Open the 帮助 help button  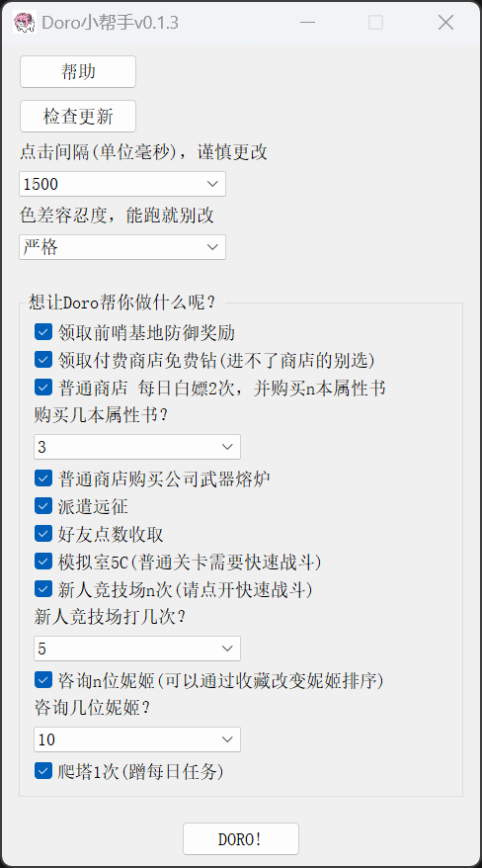click(78, 71)
